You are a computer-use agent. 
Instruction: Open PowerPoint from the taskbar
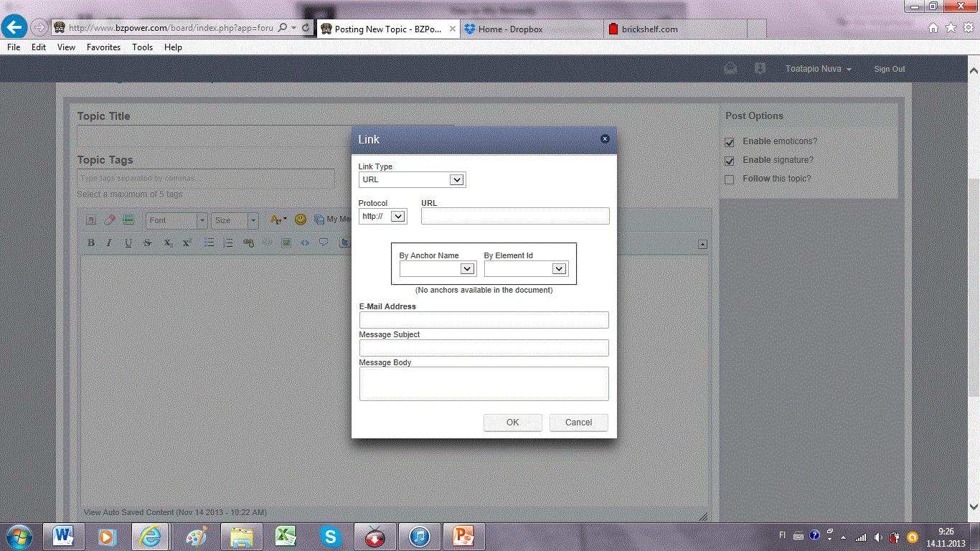click(464, 537)
